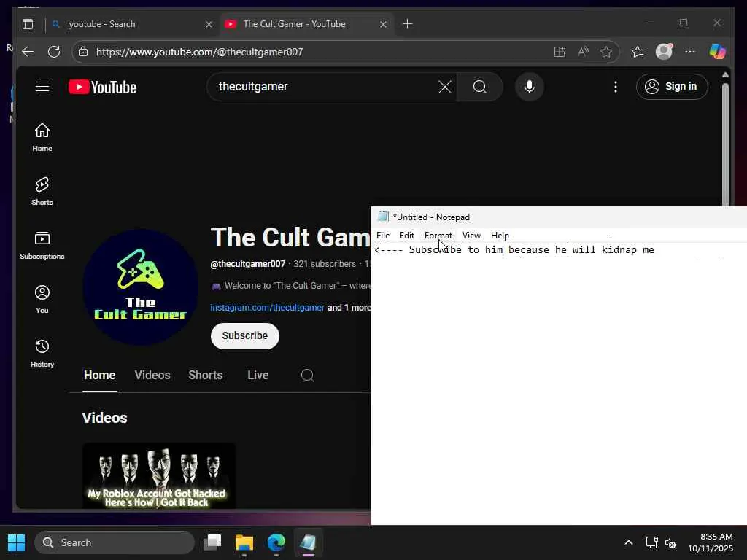Open the YouTube hamburger guide menu
The width and height of the screenshot is (747, 560).
42,87
